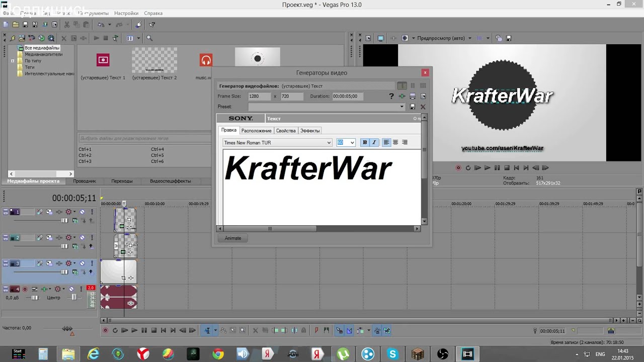
Task: Click Stop in the timeline transport bar
Action: (x=153, y=330)
